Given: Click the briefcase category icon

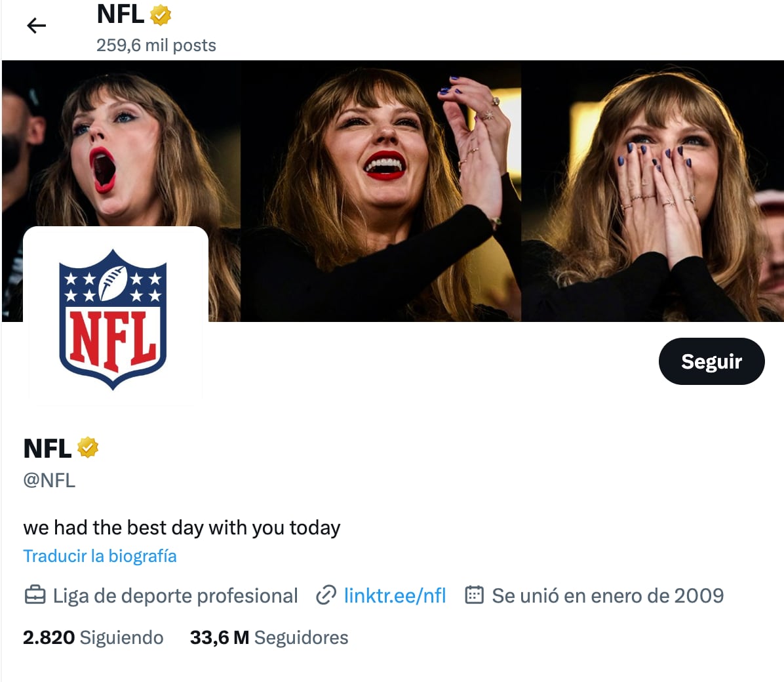Looking at the screenshot, I should 35,595.
